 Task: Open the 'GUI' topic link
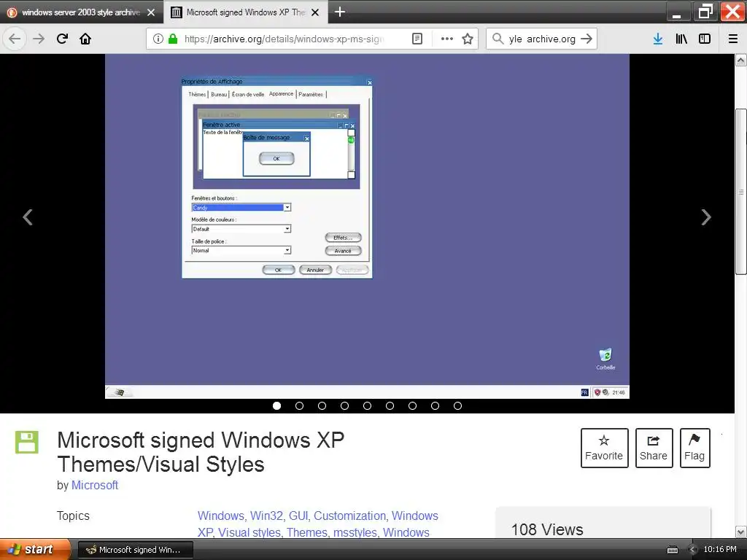(298, 516)
